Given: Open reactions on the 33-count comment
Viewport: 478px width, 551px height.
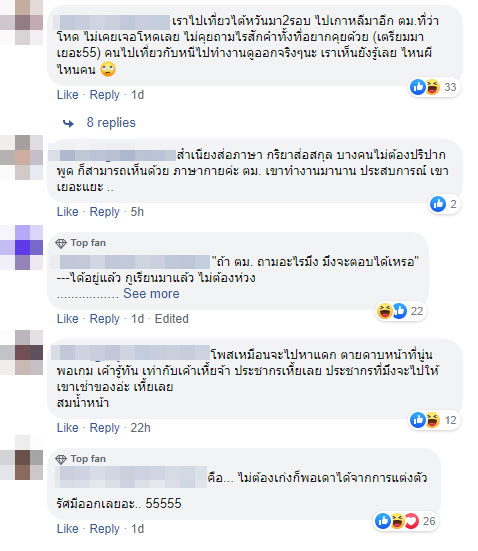Looking at the screenshot, I should pyautogui.click(x=434, y=87).
